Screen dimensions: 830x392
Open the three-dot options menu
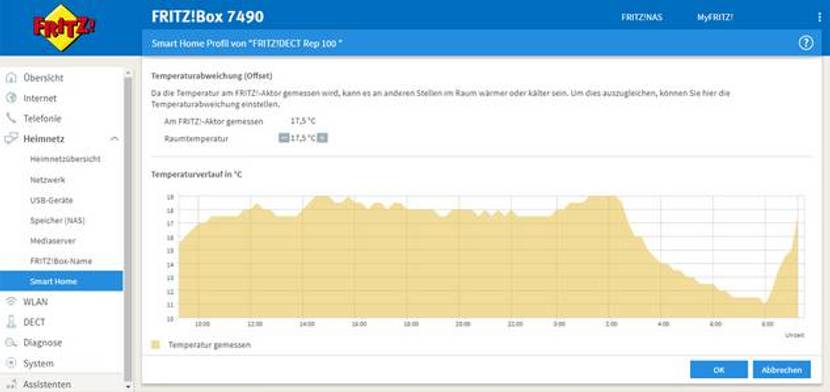(x=820, y=17)
